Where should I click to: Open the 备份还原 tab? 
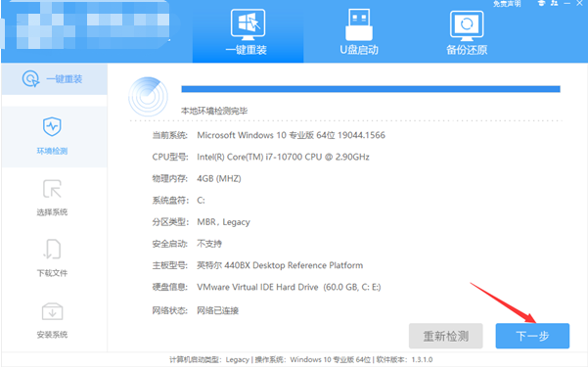(x=467, y=31)
